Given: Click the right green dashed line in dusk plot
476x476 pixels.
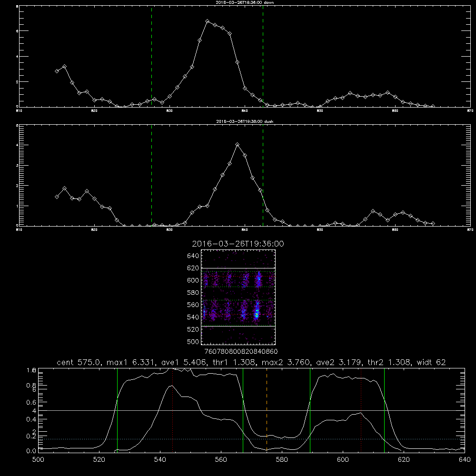Looking at the screenshot, I should pos(263,176).
